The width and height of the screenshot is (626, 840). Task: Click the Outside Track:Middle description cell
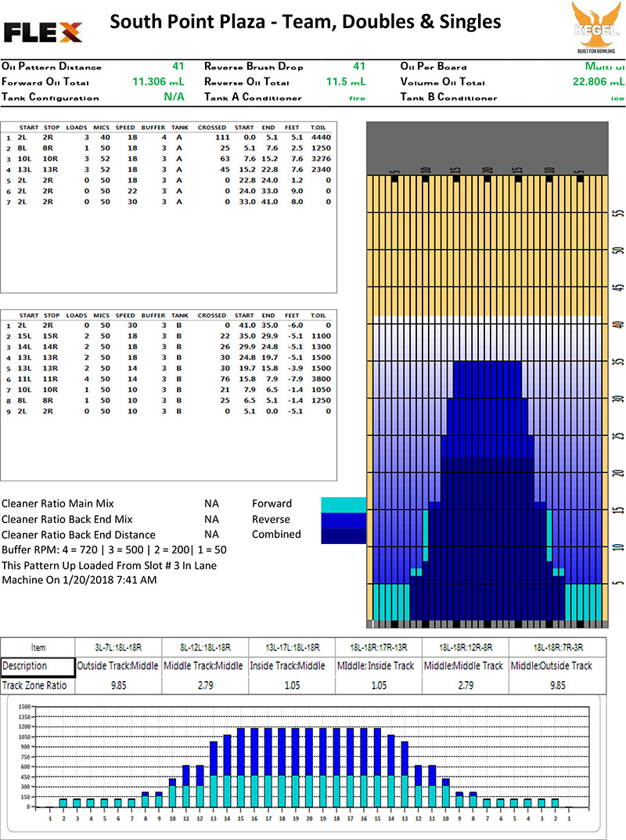[118, 666]
